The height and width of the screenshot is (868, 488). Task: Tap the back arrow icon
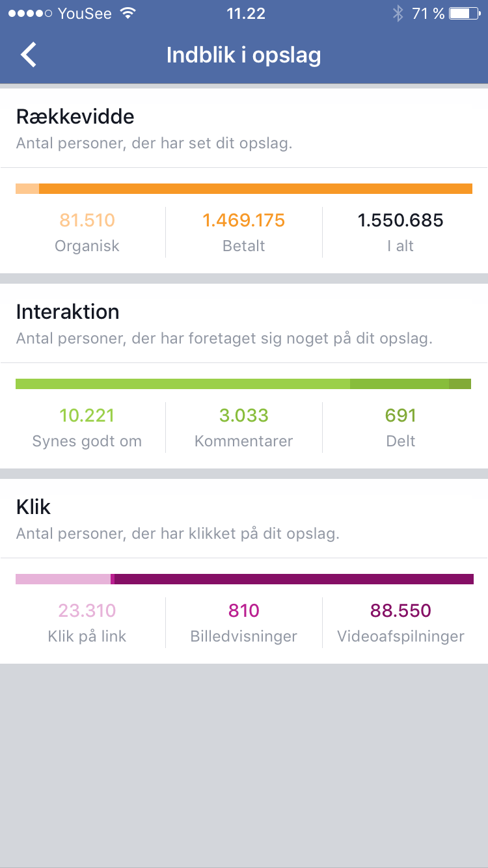click(29, 55)
